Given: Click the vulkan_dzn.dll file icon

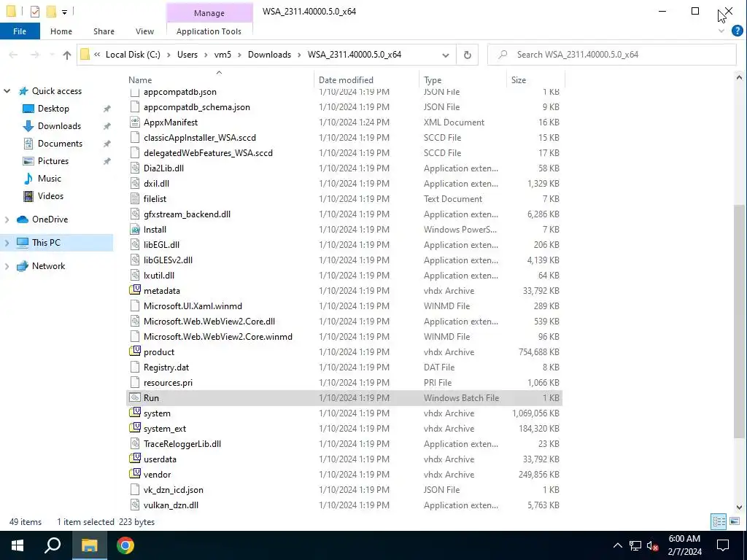Looking at the screenshot, I should [135, 505].
